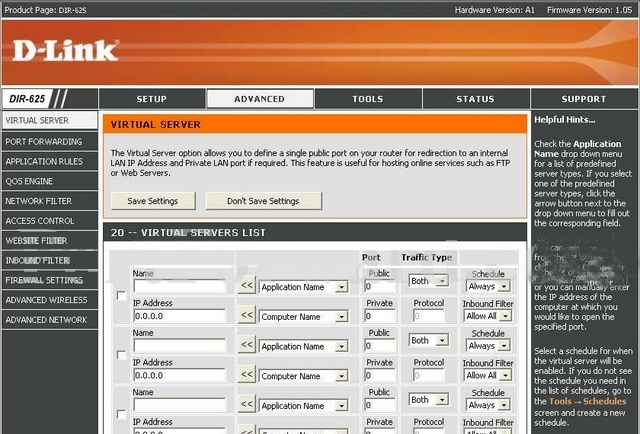Click the DIR-625 model label
Viewport: 640px width, 434px height.
[27, 99]
